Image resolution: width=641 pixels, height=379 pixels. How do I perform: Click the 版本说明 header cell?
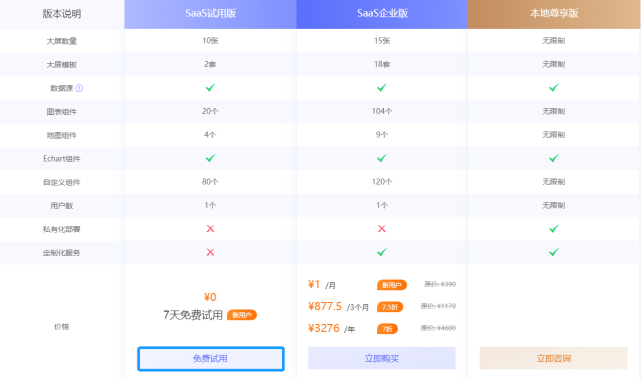tap(62, 14)
